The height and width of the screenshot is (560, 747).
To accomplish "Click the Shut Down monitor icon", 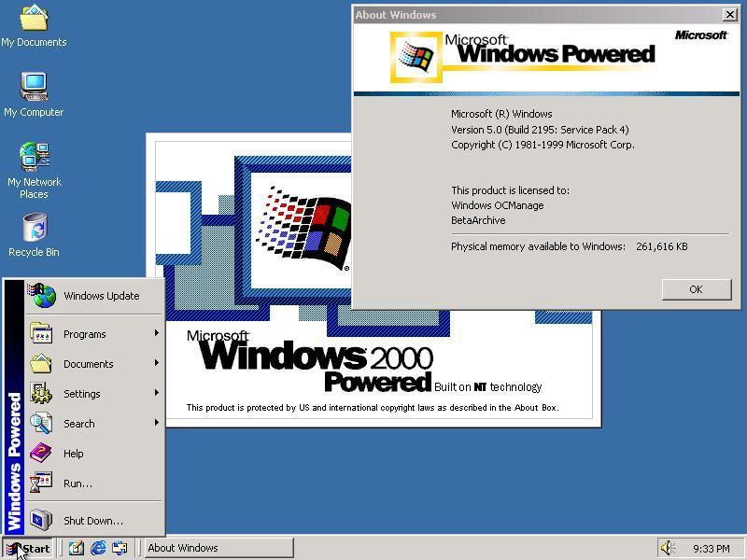I will [41, 520].
